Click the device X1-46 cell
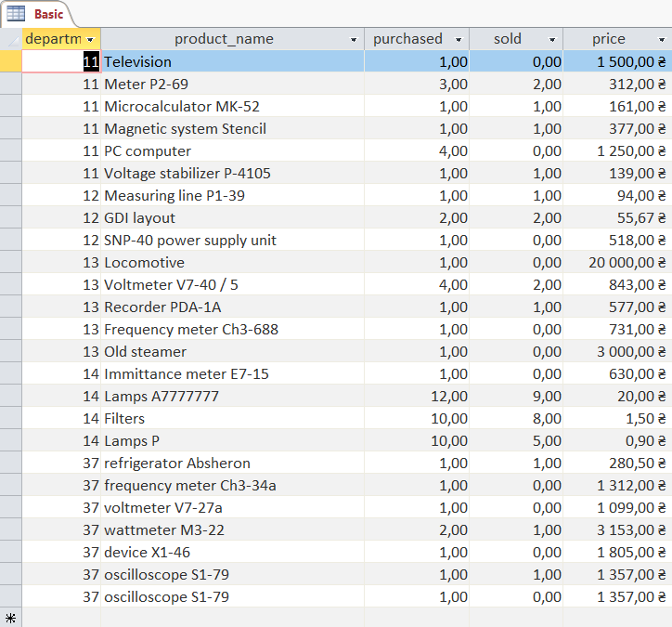Viewport: 672px width, 627px height. (232, 552)
